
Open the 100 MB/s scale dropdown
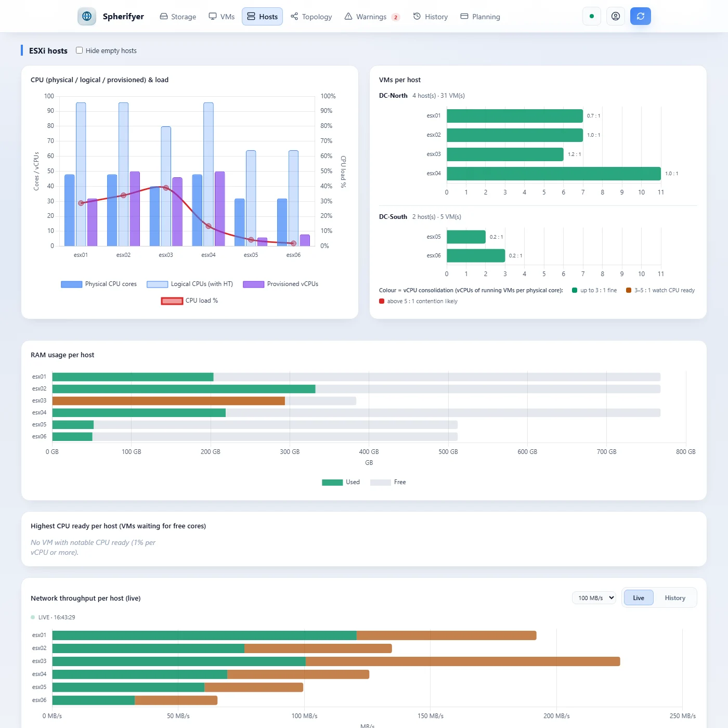pyautogui.click(x=594, y=598)
